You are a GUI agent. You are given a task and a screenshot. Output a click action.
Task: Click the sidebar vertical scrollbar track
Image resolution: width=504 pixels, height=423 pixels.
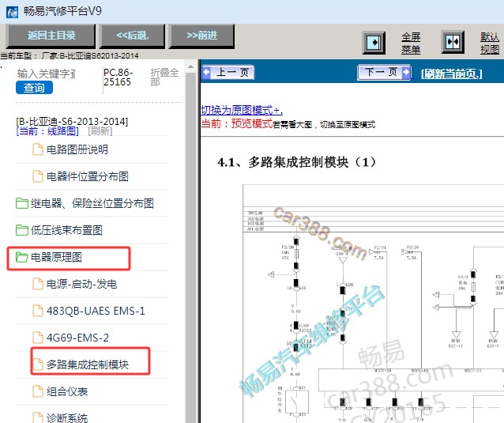(x=191, y=247)
